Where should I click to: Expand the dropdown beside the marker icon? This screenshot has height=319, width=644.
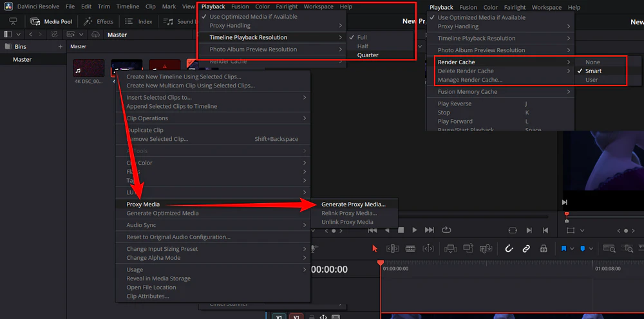[591, 248]
